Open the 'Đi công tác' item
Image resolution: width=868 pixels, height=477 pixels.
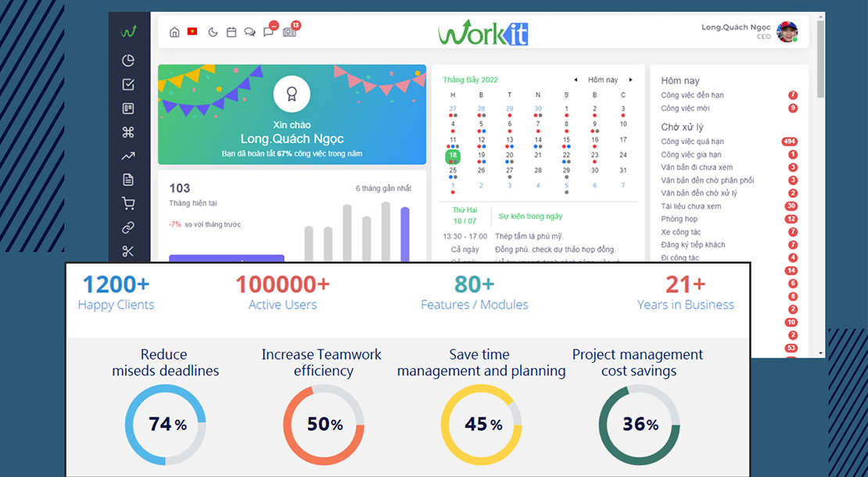[x=680, y=257]
